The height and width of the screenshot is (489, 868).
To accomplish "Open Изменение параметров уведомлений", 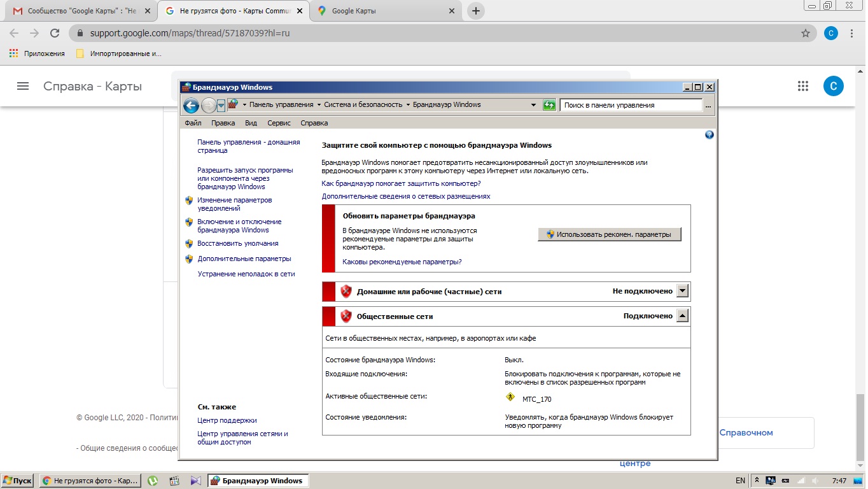I will click(234, 204).
